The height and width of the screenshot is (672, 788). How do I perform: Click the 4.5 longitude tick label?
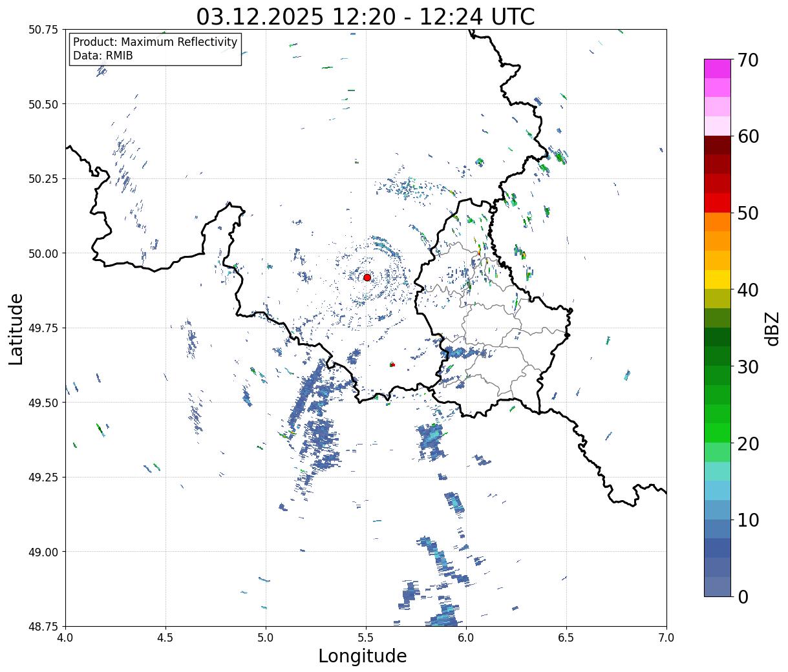pos(166,638)
